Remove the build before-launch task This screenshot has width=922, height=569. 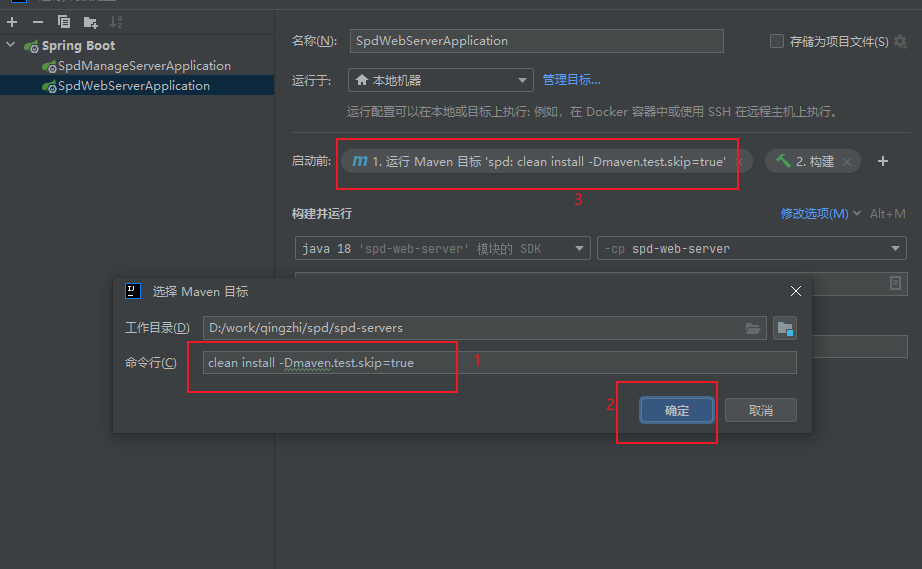[847, 162]
